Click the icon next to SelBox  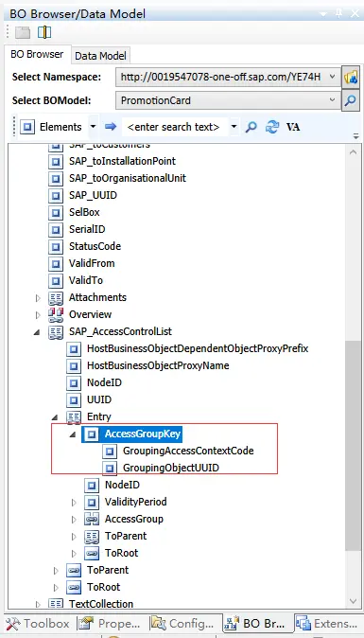point(56,212)
